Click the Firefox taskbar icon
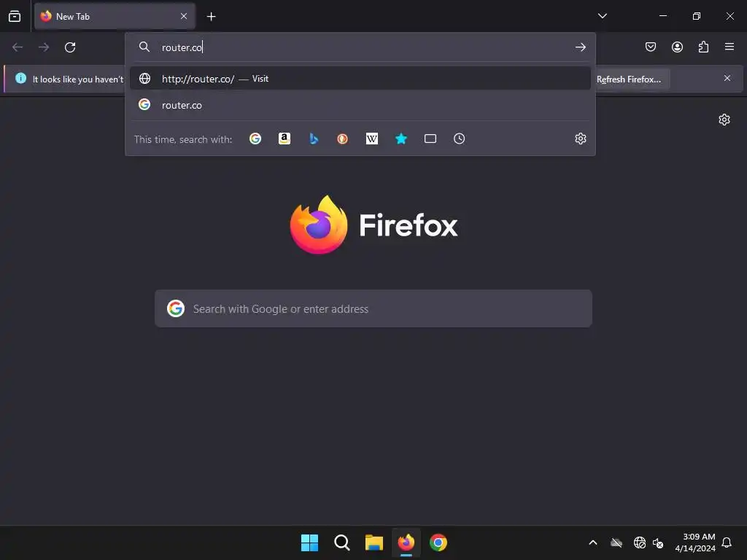This screenshot has width=747, height=560. 406,542
